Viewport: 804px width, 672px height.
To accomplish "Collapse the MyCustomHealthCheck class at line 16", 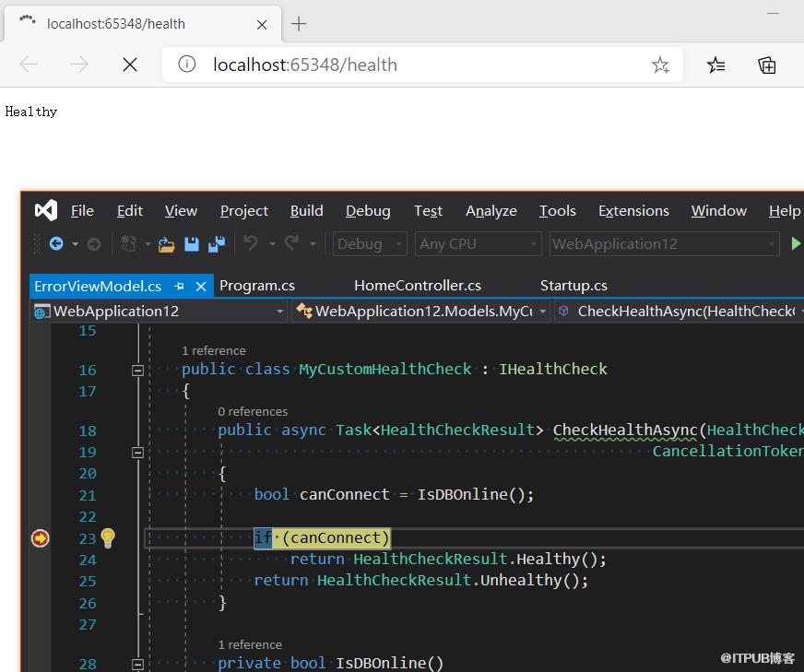I will pyautogui.click(x=137, y=370).
